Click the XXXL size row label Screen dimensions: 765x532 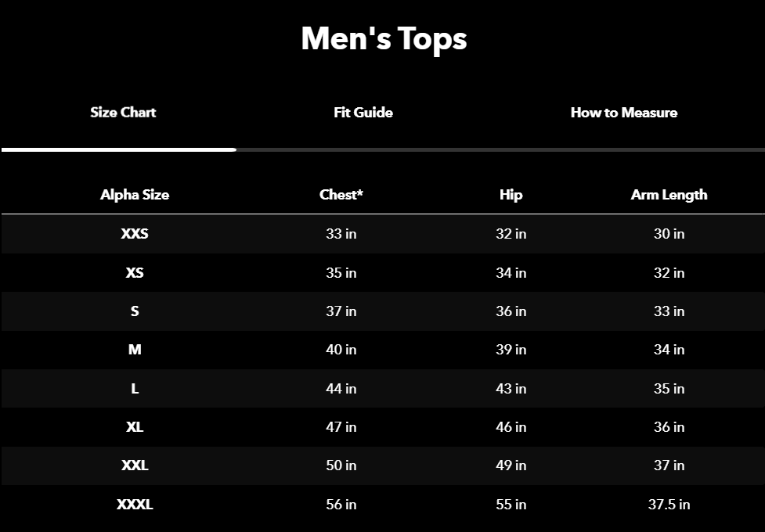pos(135,505)
